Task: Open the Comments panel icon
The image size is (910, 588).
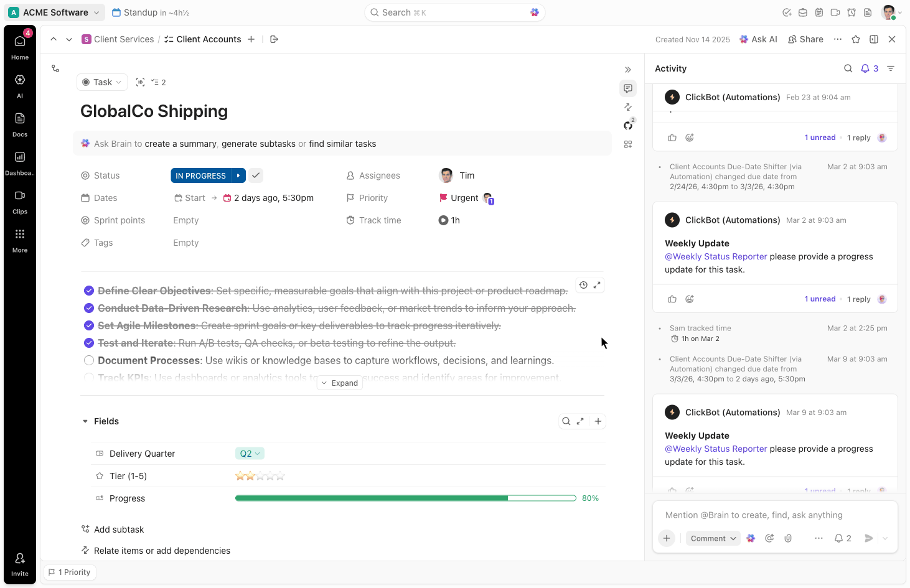Action: (628, 88)
